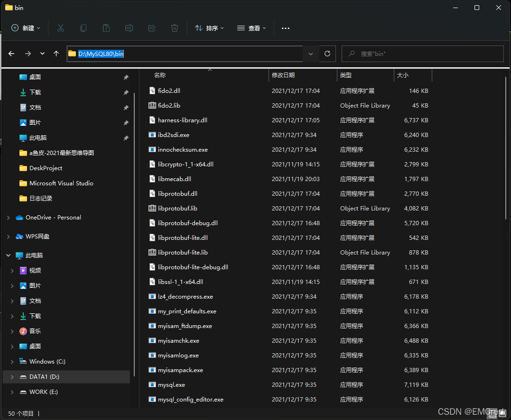This screenshot has width=511, height=420.
Task: Select DATA1 (D:) in navigation pane
Action: (66, 377)
